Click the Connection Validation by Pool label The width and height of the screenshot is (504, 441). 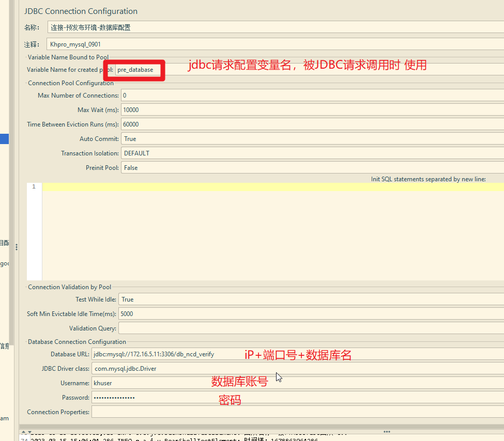(x=69, y=287)
